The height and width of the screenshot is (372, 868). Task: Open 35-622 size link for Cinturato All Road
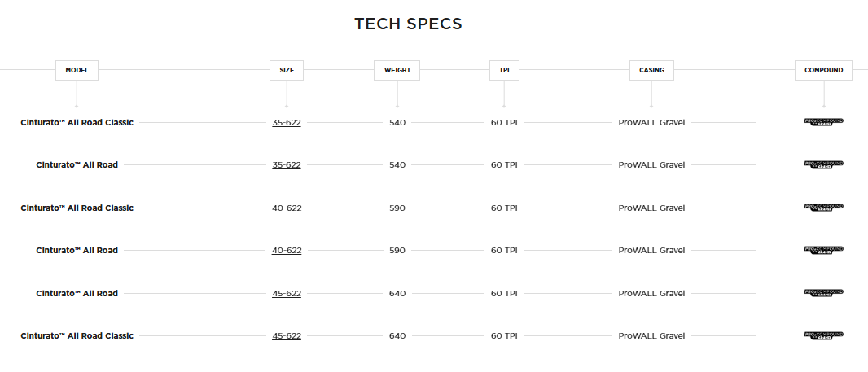(287, 164)
